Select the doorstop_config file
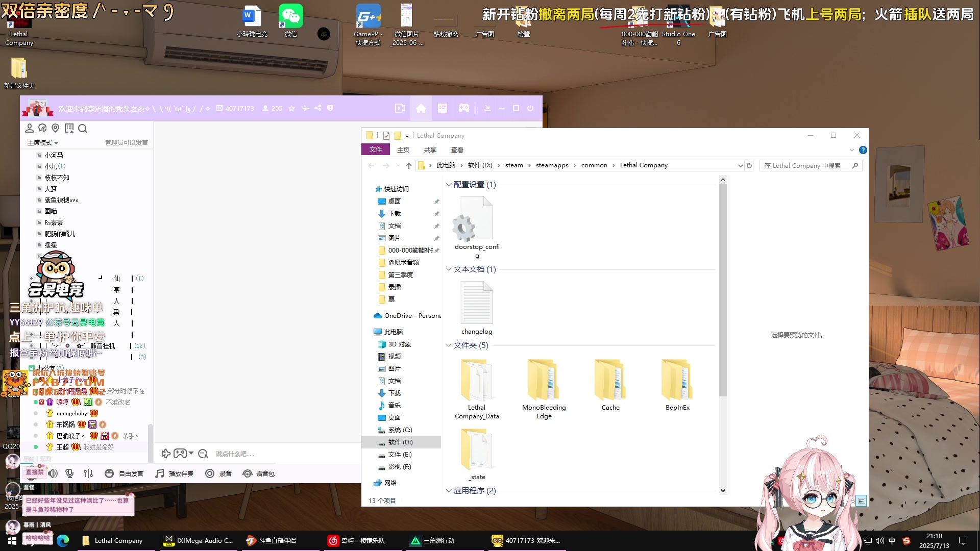Screen dimensions: 980x551 [477, 228]
